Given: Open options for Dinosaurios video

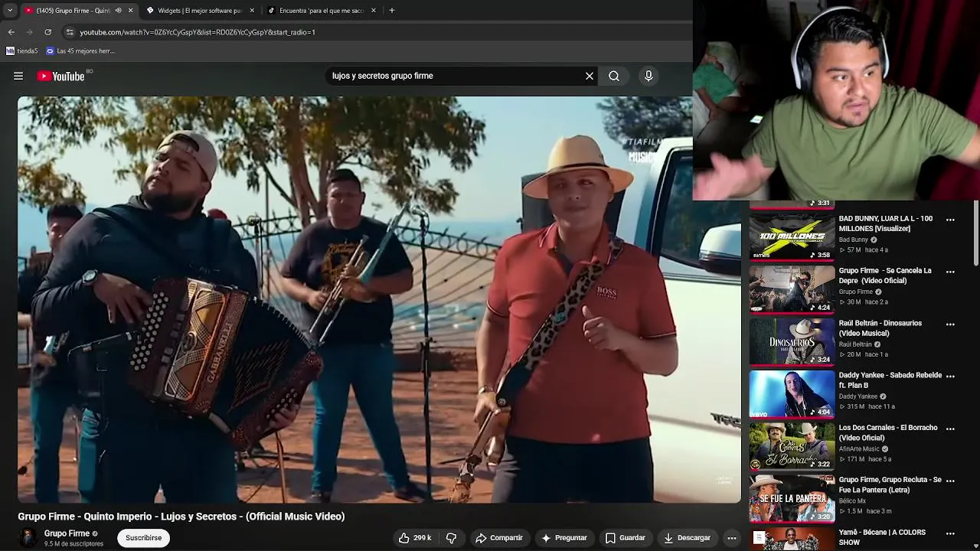Looking at the screenshot, I should point(950,324).
